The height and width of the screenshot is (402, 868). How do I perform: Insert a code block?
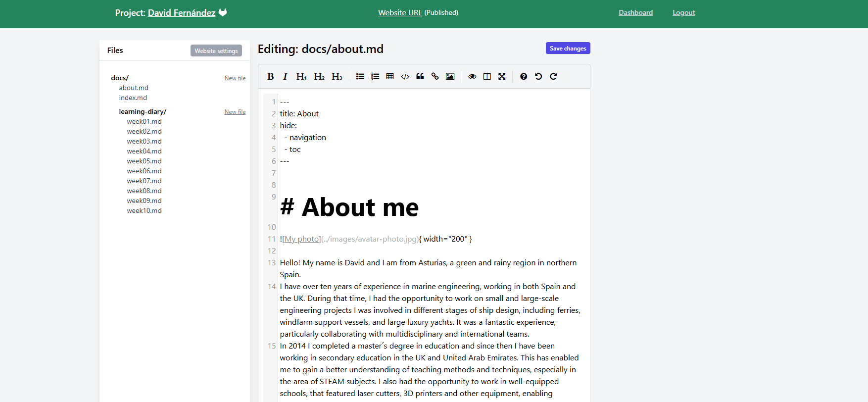(405, 76)
